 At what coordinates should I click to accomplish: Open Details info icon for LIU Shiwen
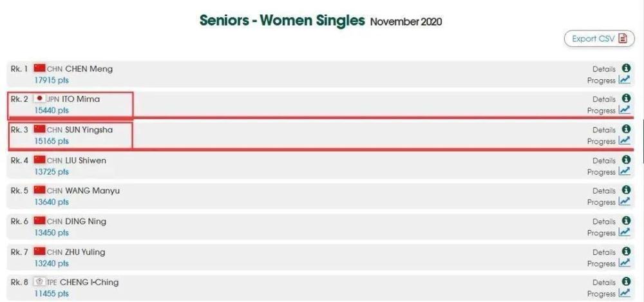coord(626,160)
